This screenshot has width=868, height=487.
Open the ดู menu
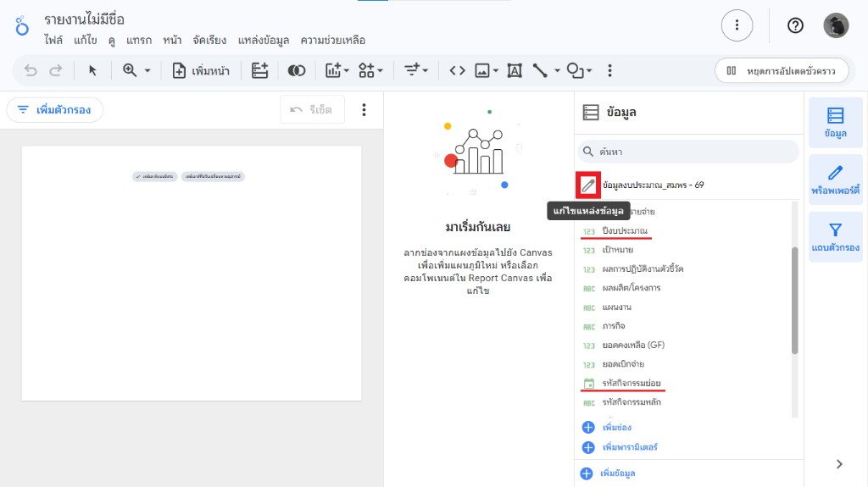pyautogui.click(x=112, y=41)
